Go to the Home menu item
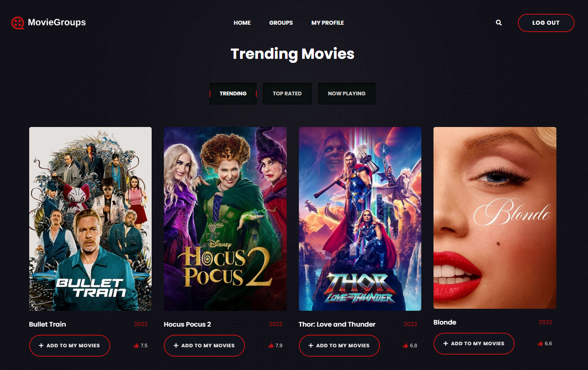This screenshot has height=370, width=588. pos(242,23)
